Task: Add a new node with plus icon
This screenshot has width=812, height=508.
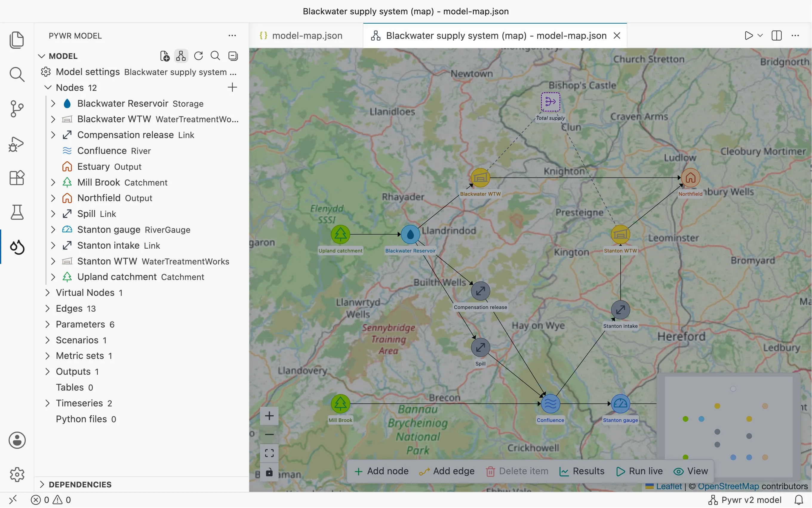Action: 232,87
